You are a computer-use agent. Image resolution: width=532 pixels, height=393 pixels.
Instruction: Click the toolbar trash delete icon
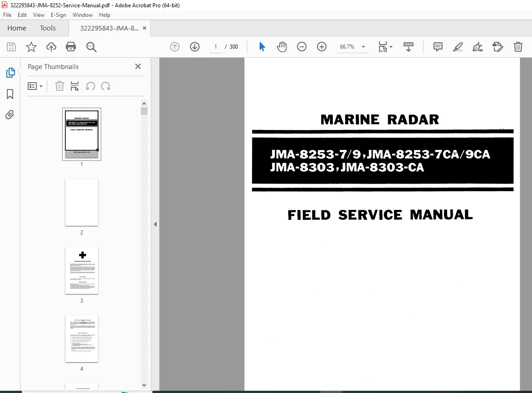(518, 47)
